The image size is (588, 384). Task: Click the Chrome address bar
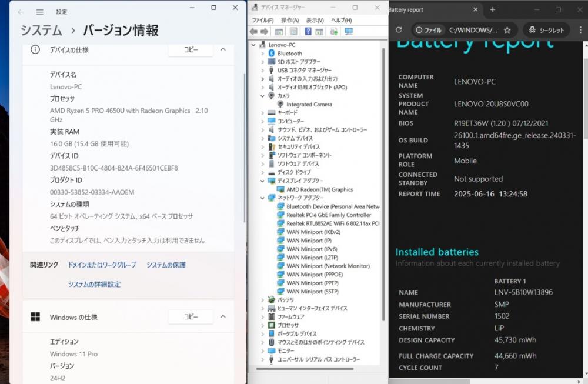pos(473,30)
